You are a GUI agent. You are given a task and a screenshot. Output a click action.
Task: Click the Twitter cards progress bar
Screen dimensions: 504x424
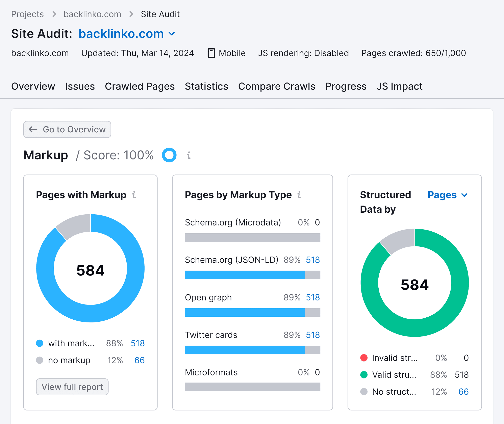[x=252, y=350]
